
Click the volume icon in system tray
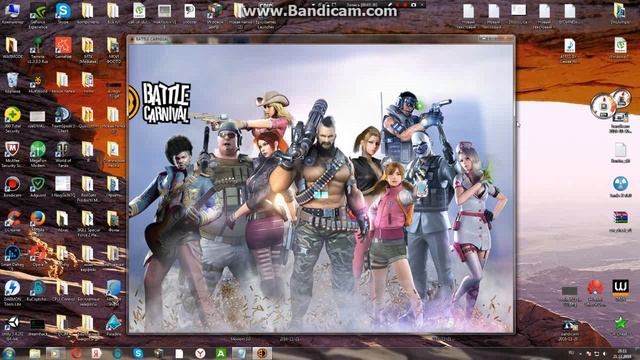(x=604, y=353)
